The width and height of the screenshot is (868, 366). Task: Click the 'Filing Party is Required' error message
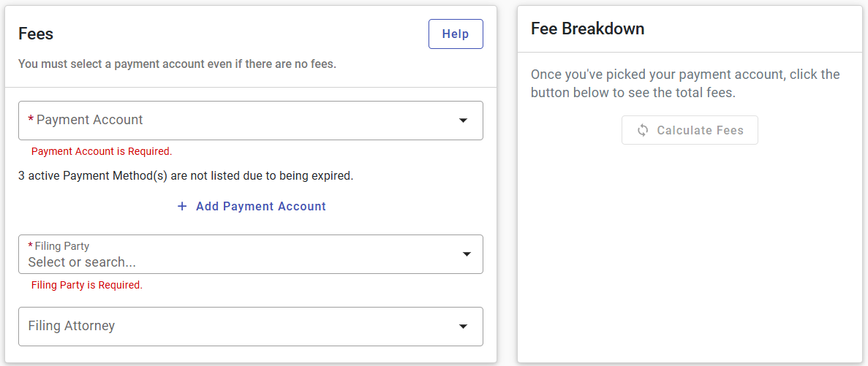click(87, 286)
